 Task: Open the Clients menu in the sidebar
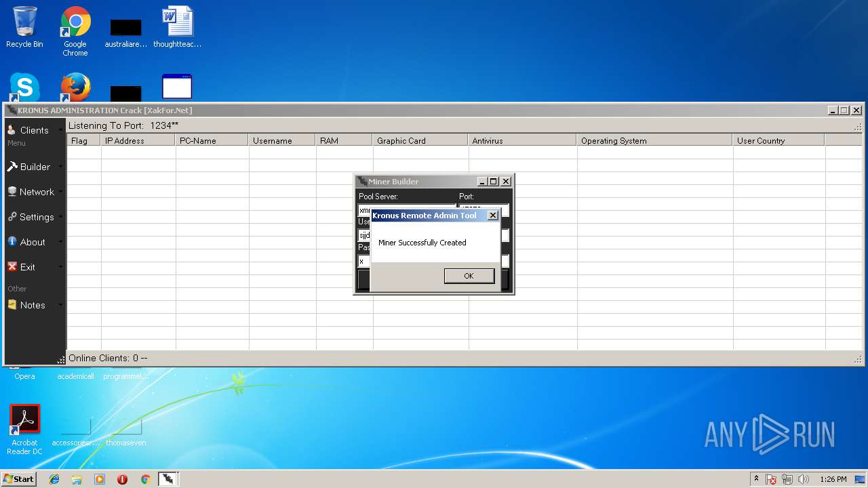(35, 130)
